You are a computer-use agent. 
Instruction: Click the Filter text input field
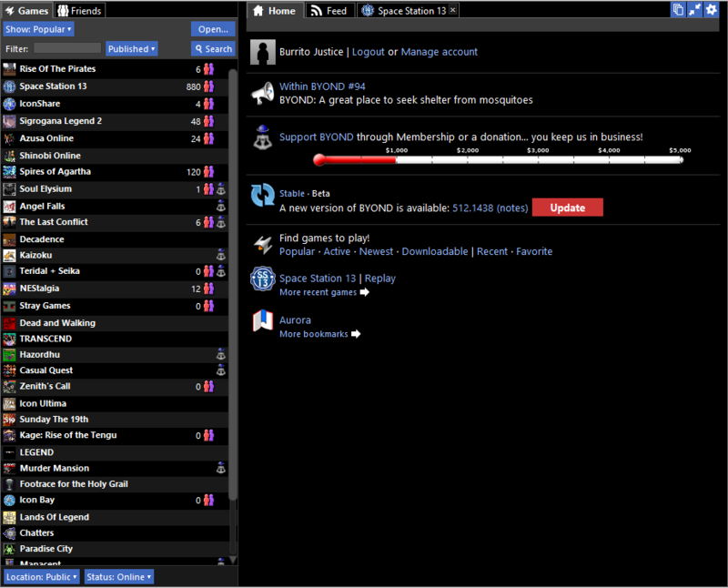[66, 49]
